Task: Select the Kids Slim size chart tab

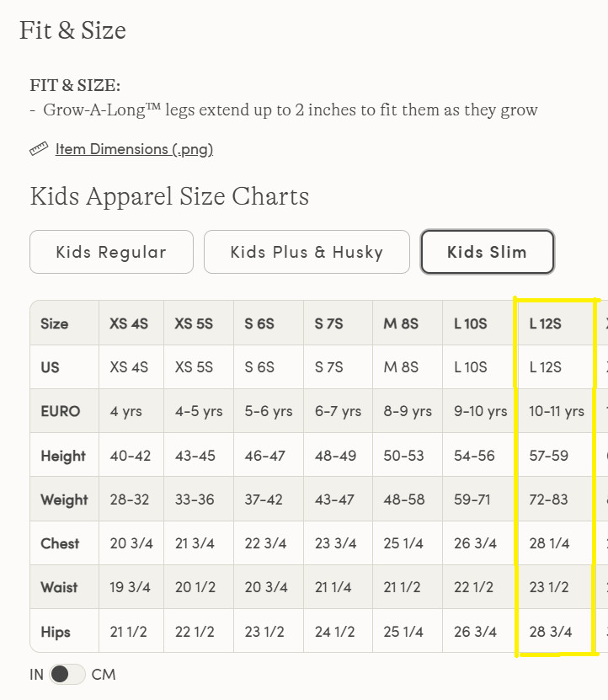Action: tap(487, 252)
